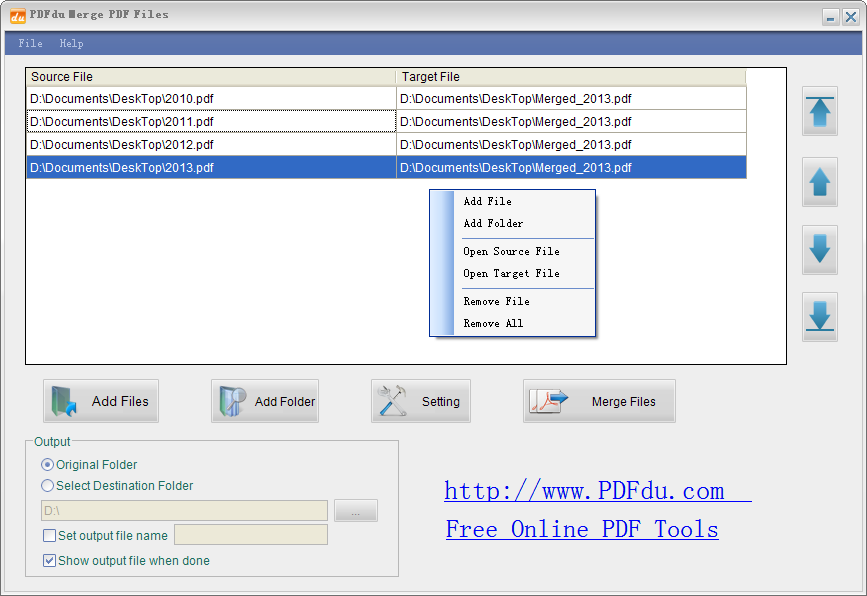Click the Merged_2013.pdf target cell in the 2013.pdf row
867x596 pixels.
(571, 168)
